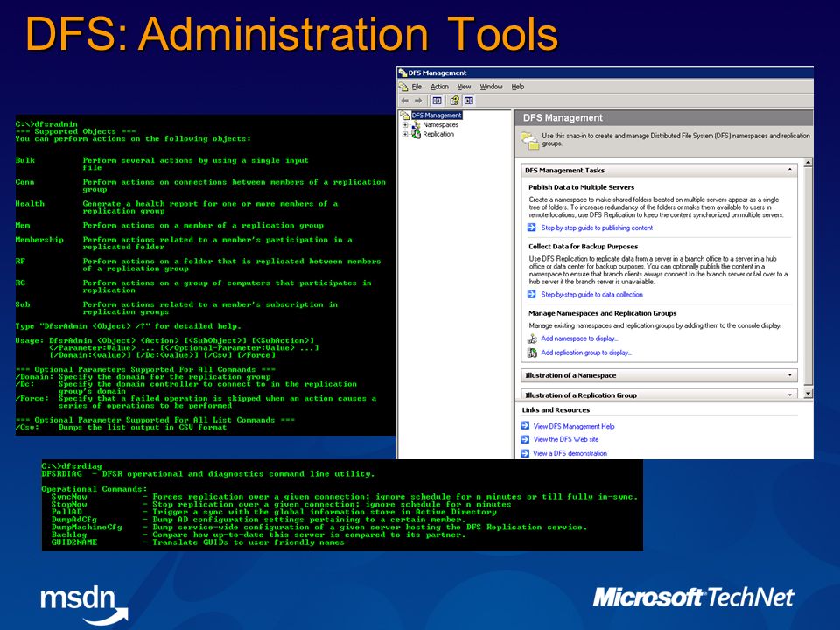Expand the Illustration of a Namespace section

[789, 375]
